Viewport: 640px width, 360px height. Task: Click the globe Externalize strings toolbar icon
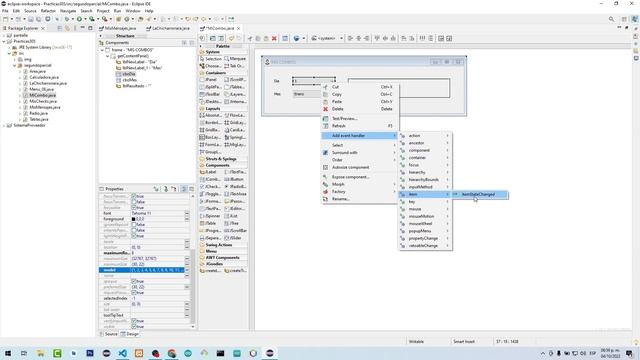(x=296, y=38)
